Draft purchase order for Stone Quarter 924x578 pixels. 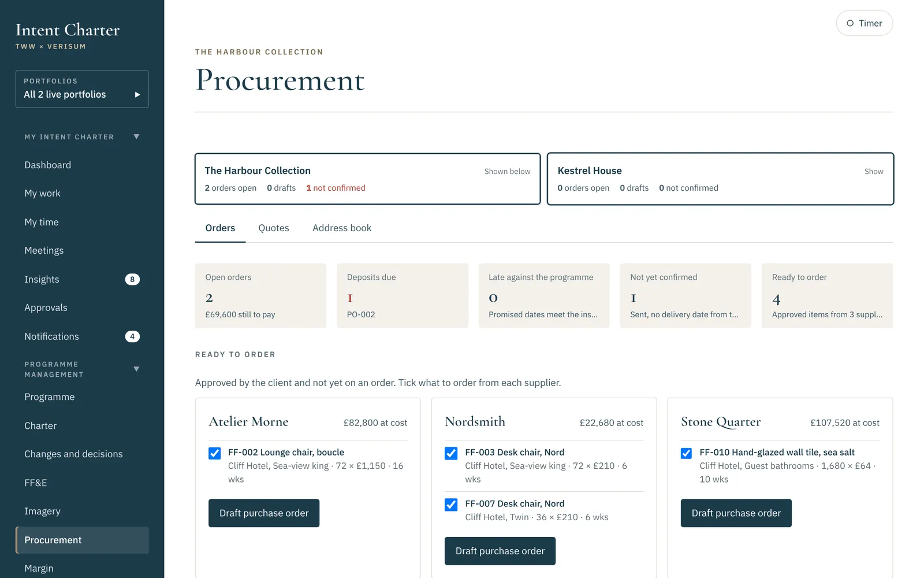click(736, 513)
